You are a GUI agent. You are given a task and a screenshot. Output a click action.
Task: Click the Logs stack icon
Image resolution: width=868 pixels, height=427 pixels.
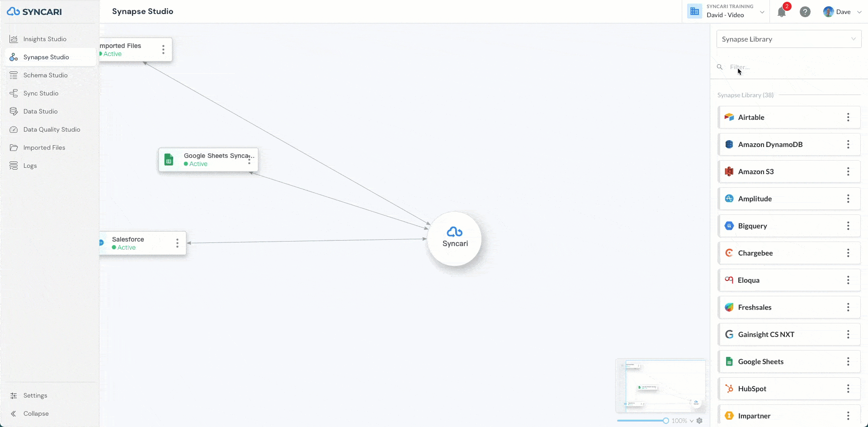point(14,166)
